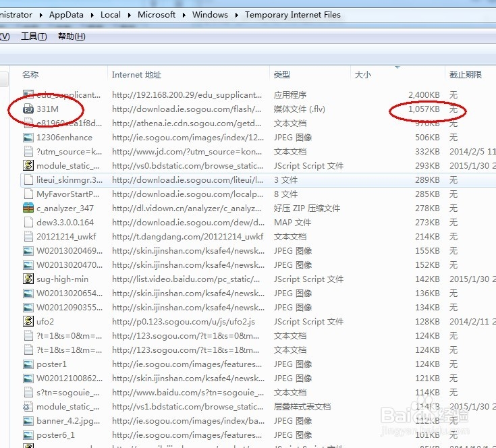Go to Microsoft in the address bar

[x=157, y=15]
